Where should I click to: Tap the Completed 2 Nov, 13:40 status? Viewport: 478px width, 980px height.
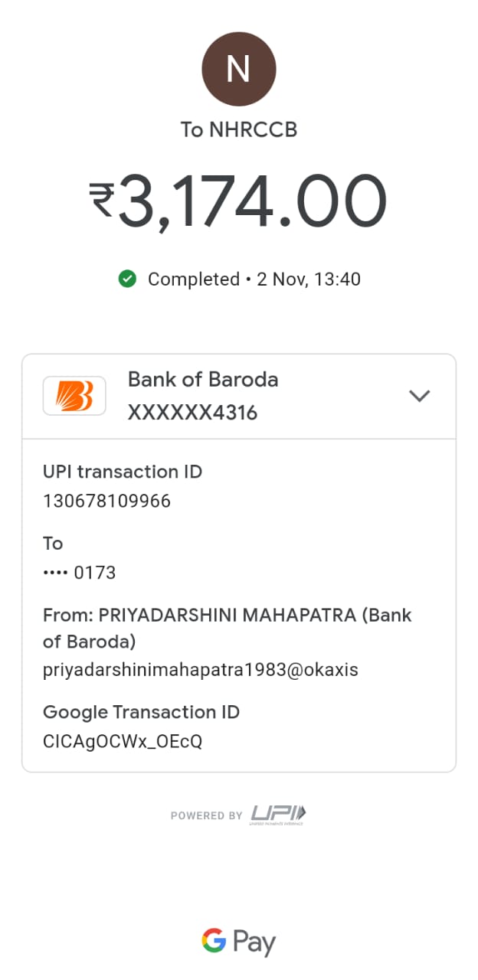click(254, 279)
